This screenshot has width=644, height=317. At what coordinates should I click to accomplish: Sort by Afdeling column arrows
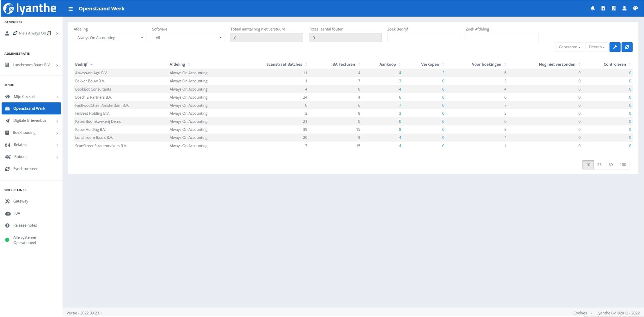[189, 64]
